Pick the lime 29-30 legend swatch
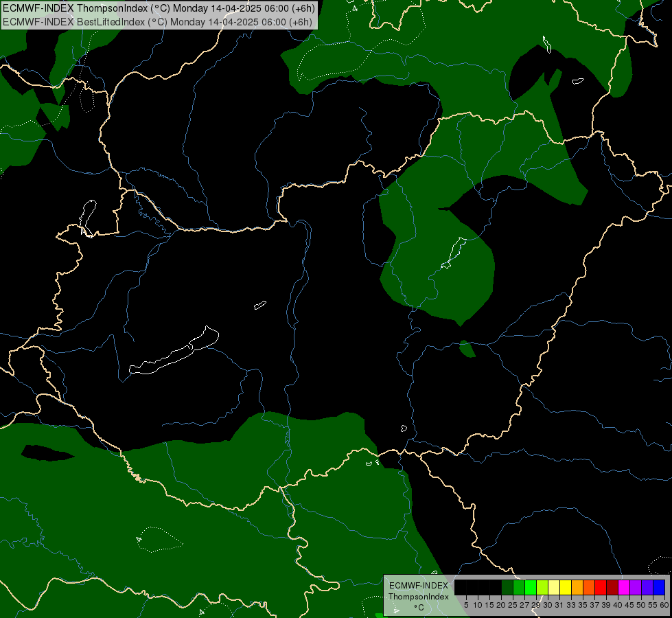Viewport: 672px width, 618px height. [x=542, y=587]
